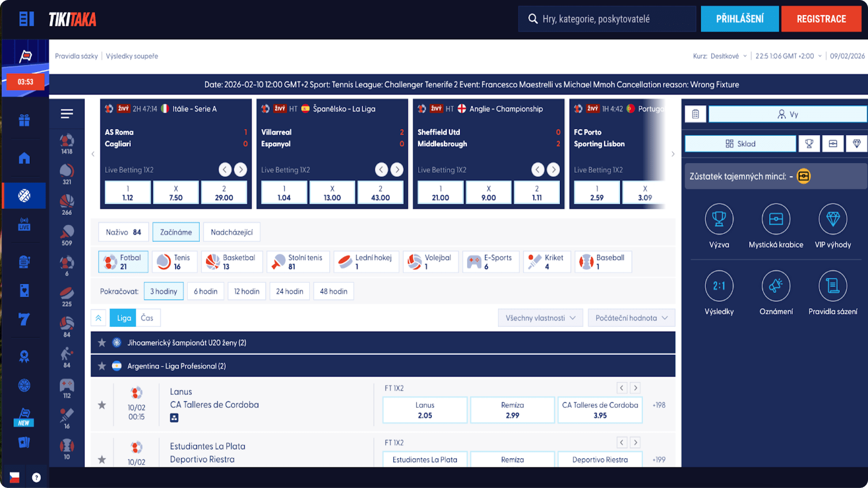Image resolution: width=868 pixels, height=488 pixels.
Task: Select E-Sports 6 sport tab
Action: (x=490, y=262)
